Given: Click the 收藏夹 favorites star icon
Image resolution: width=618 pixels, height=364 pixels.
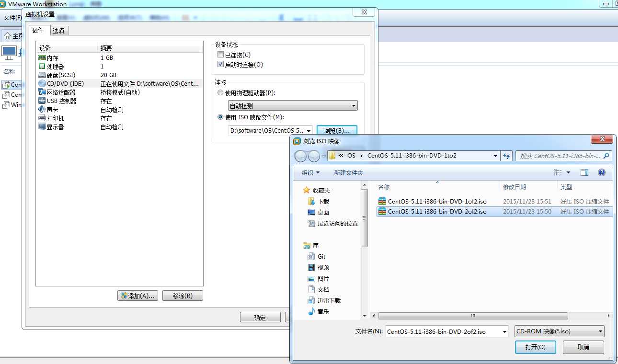Looking at the screenshot, I should (x=307, y=190).
